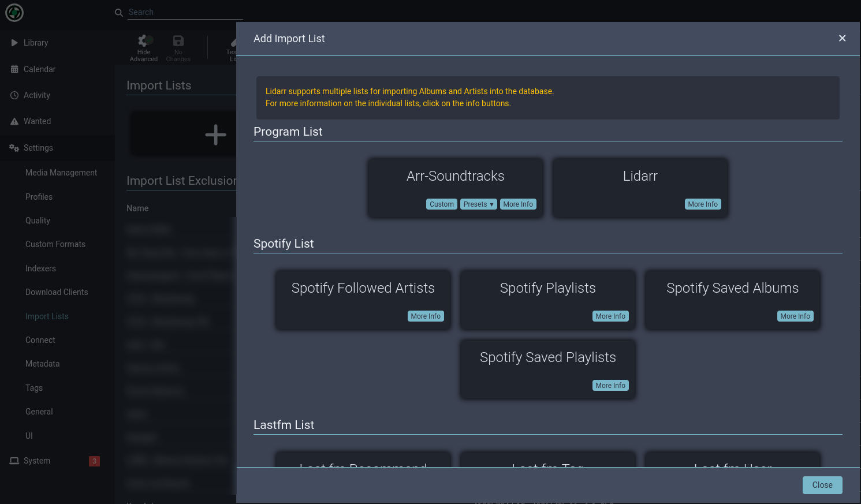Click the Wanted warning triangle icon
Image resolution: width=861 pixels, height=504 pixels.
(14, 121)
